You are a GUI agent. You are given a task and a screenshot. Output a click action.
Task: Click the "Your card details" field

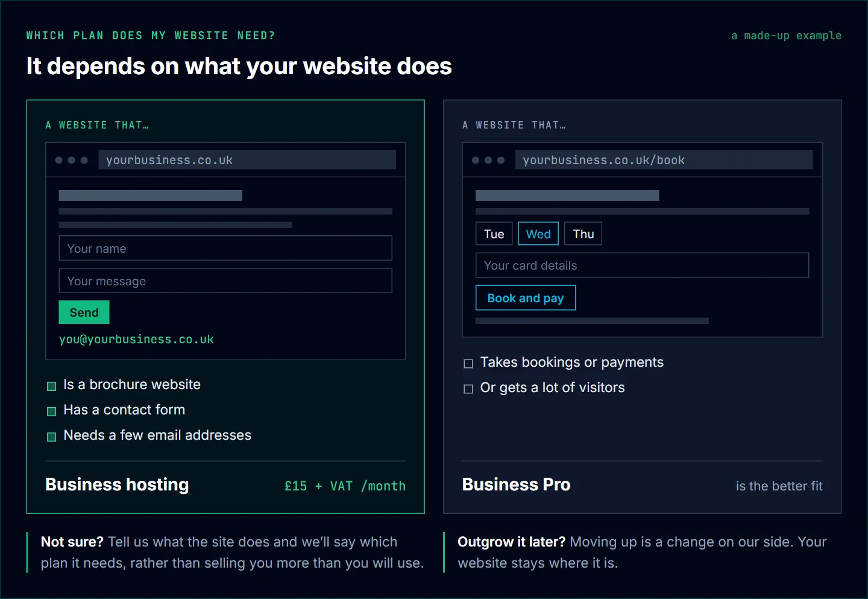pyautogui.click(x=642, y=265)
